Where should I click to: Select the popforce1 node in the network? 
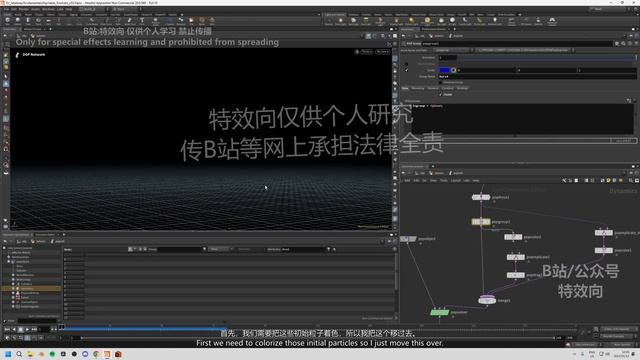point(481,197)
